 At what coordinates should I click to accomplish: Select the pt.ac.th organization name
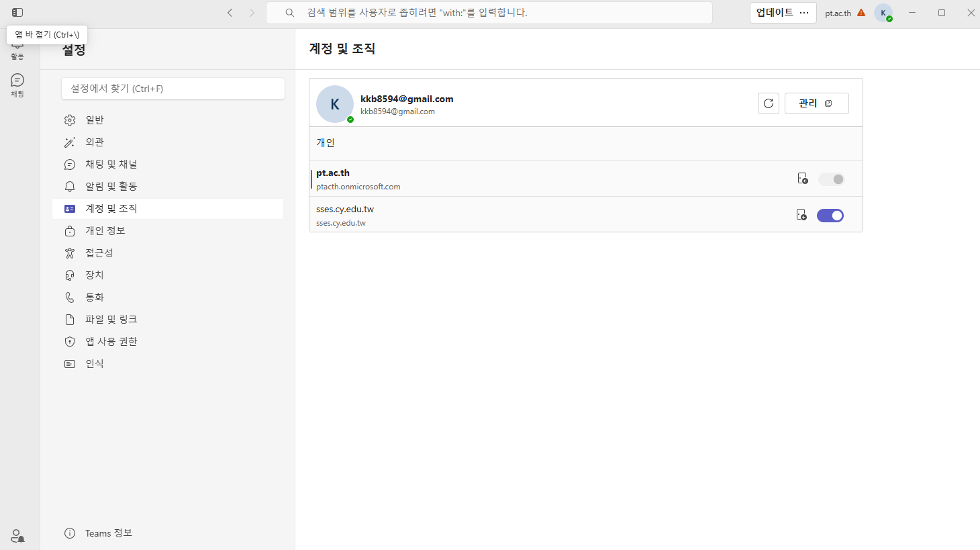coord(333,173)
